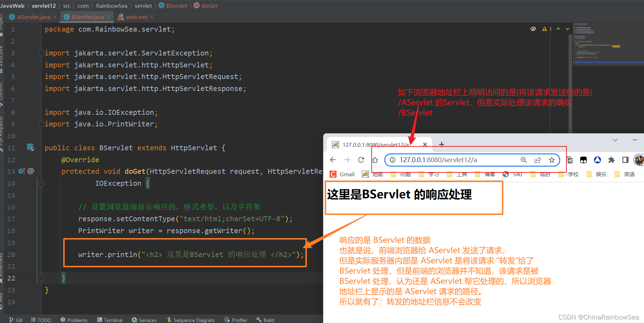Open the Gmail bookmark
The height and width of the screenshot is (323, 644).
click(x=342, y=174)
